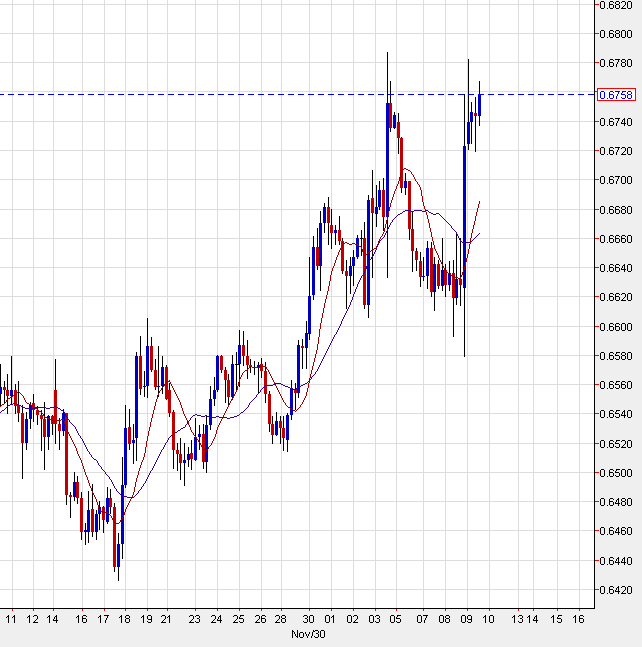Select the 0.6820 price axis label

click(616, 5)
